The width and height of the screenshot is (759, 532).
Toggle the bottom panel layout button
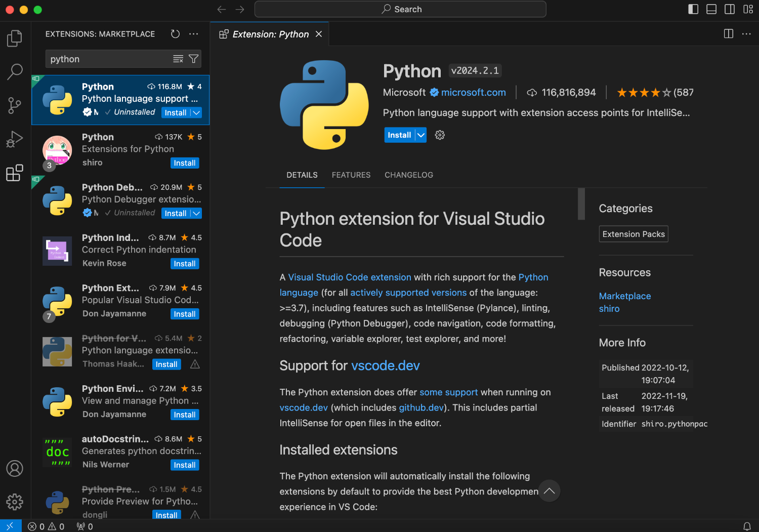(x=711, y=9)
